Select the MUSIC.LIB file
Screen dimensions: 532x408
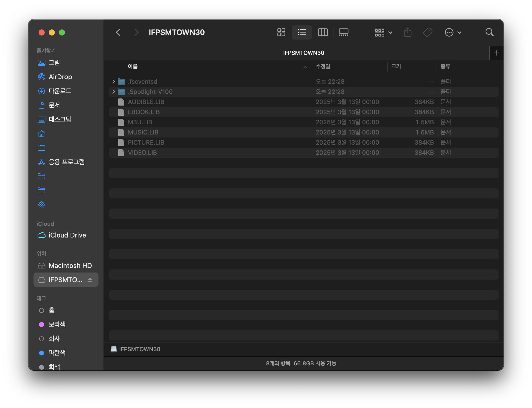143,132
